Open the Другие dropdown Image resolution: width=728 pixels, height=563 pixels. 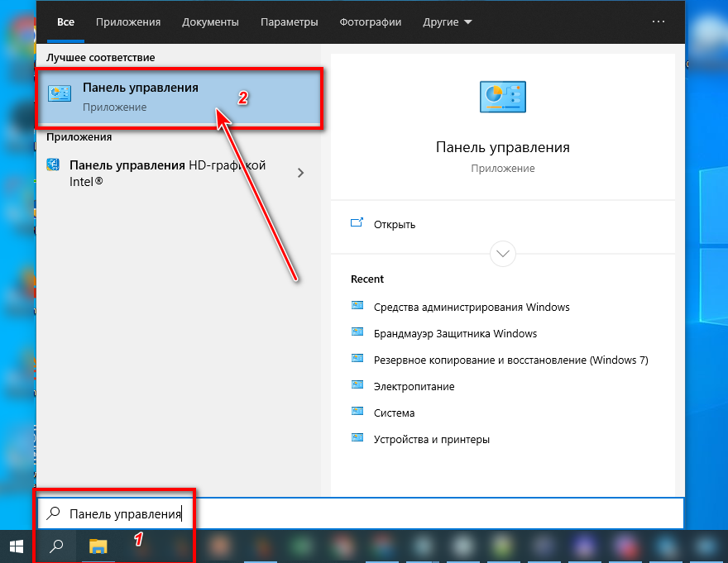447,21
